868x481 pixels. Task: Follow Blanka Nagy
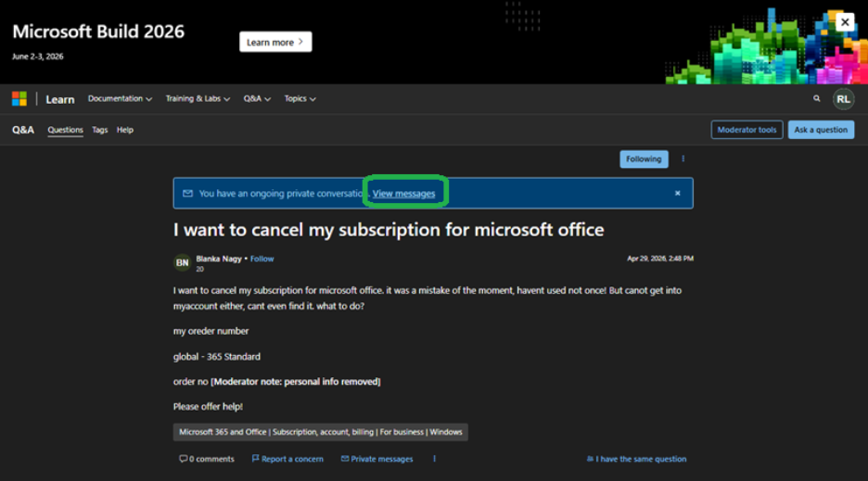pyautogui.click(x=262, y=259)
